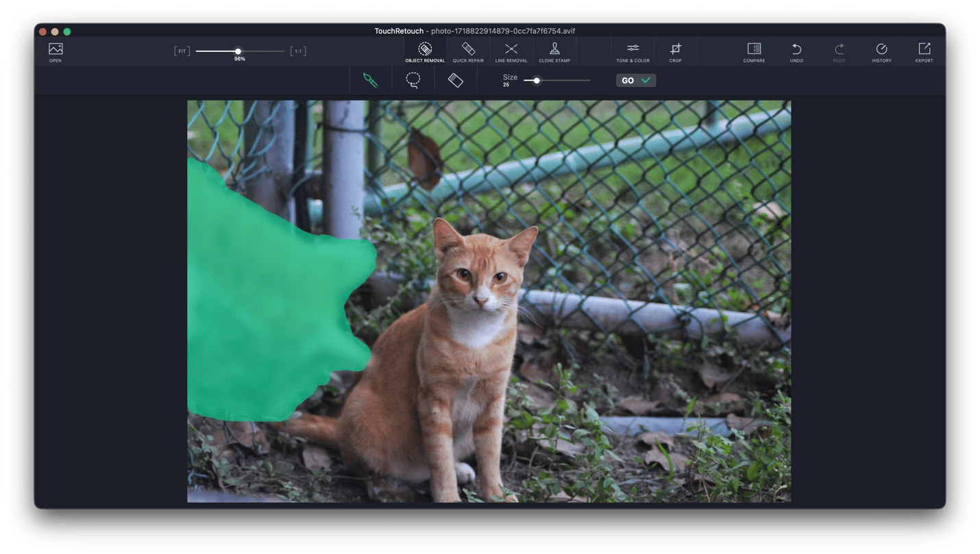The height and width of the screenshot is (554, 980).
Task: Select the Line Removal tool
Action: click(511, 52)
